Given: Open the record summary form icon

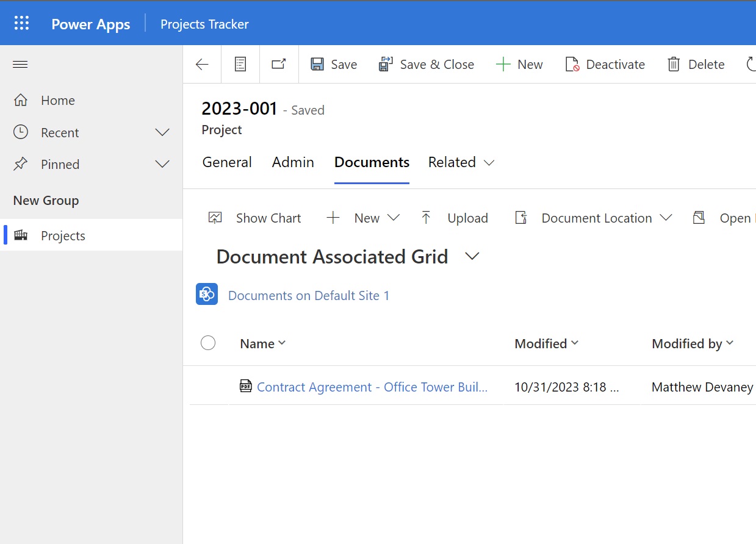Looking at the screenshot, I should pyautogui.click(x=240, y=63).
